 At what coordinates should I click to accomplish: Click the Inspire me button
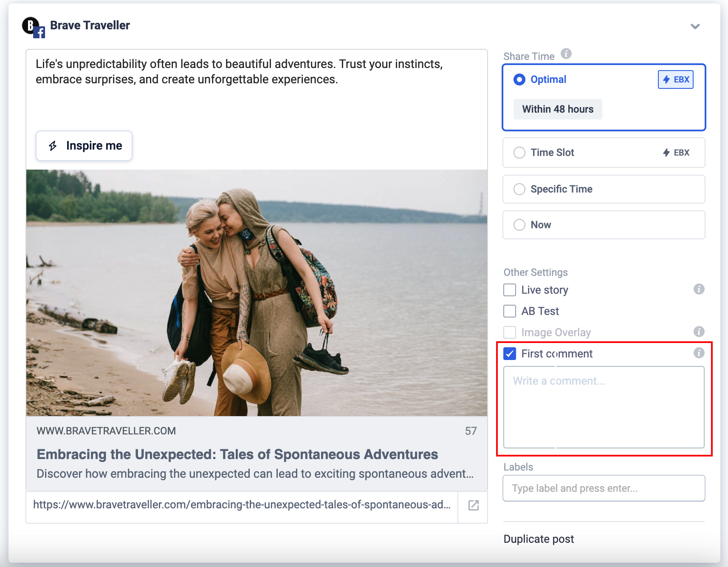click(84, 146)
